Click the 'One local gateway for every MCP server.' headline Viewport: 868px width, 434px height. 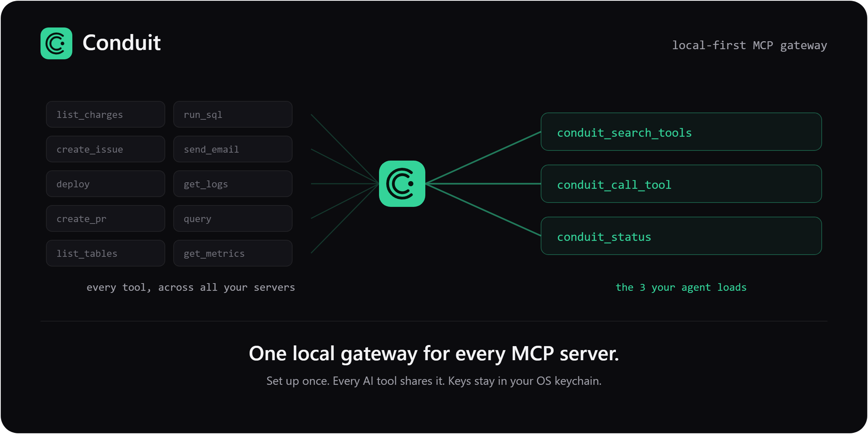pos(434,353)
